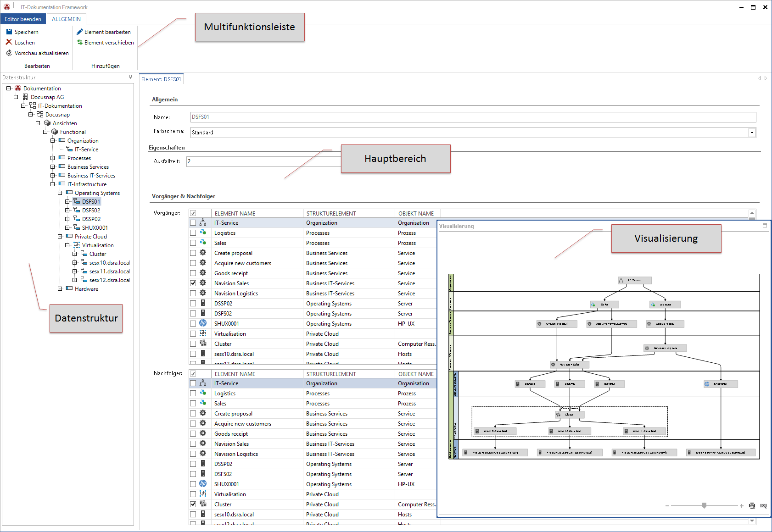This screenshot has width=772, height=532.
Task: Expand the Business Services tree node
Action: [x=53, y=166]
